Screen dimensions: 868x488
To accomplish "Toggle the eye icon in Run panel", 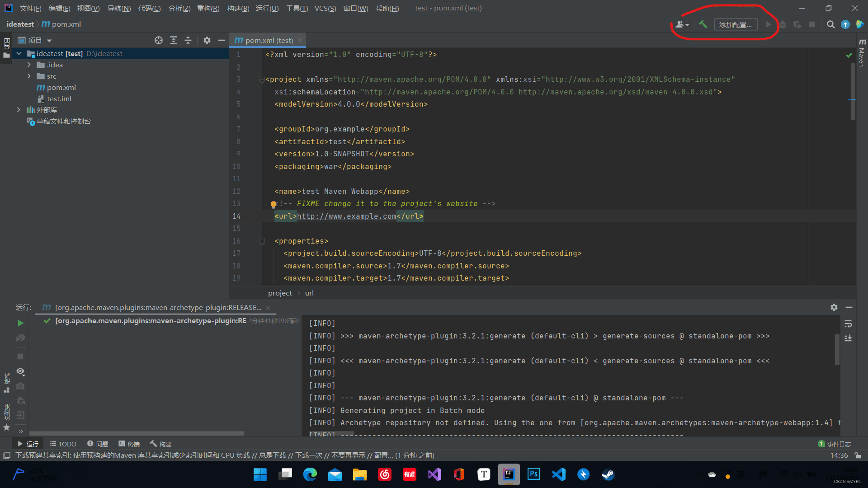I will [20, 371].
